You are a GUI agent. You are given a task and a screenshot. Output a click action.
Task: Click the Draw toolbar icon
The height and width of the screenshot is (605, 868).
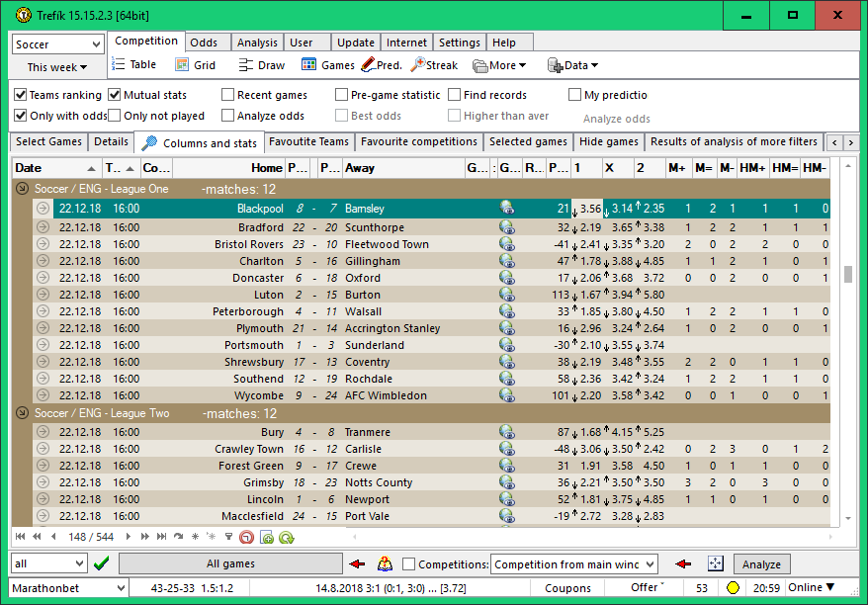261,65
